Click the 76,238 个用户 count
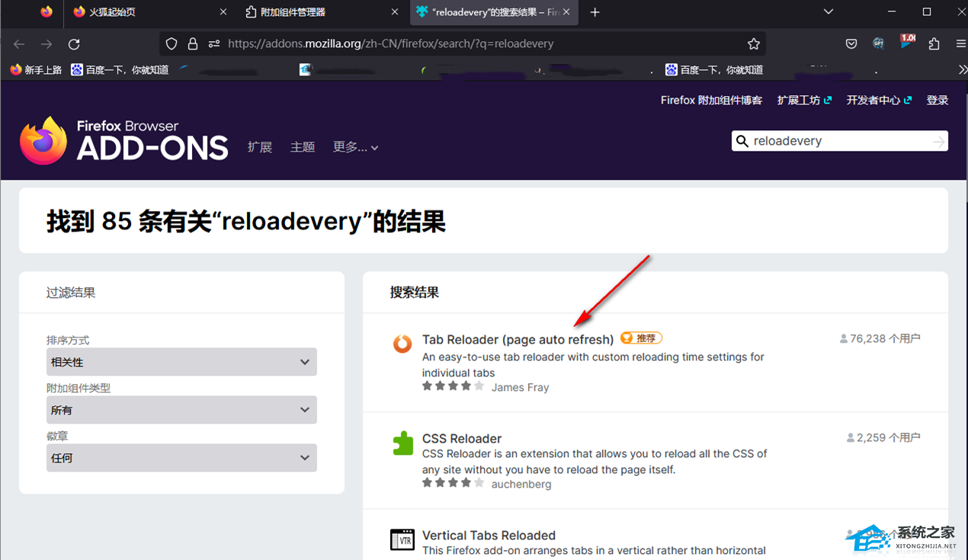 coord(880,339)
